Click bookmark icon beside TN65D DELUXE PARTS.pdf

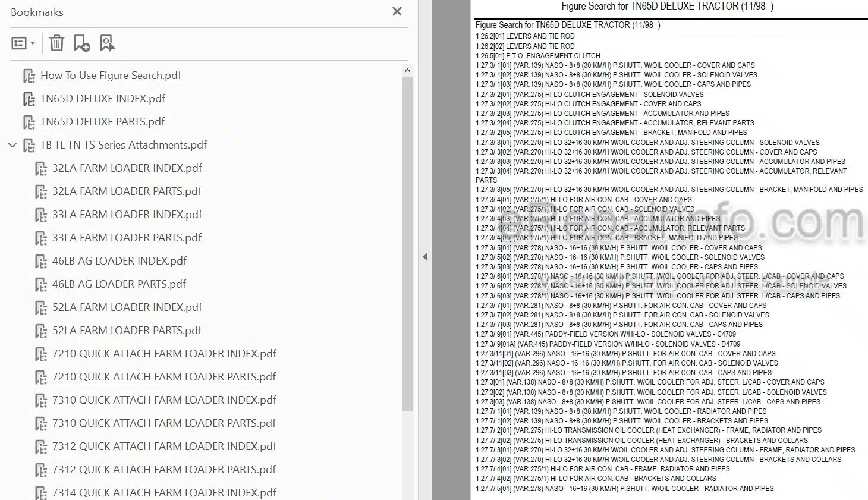pos(29,122)
